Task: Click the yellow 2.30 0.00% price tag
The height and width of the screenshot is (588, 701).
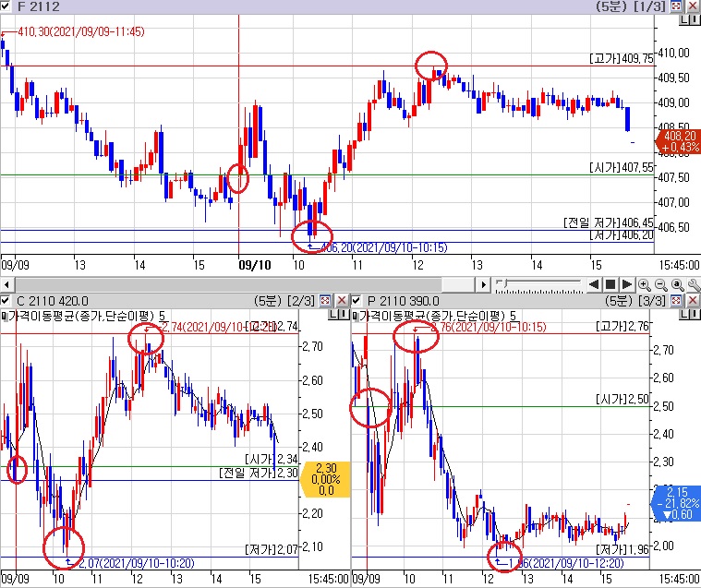Action: 326,479
